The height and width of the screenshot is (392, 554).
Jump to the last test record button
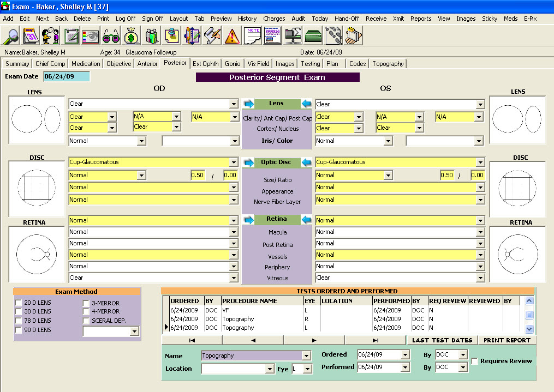375,340
